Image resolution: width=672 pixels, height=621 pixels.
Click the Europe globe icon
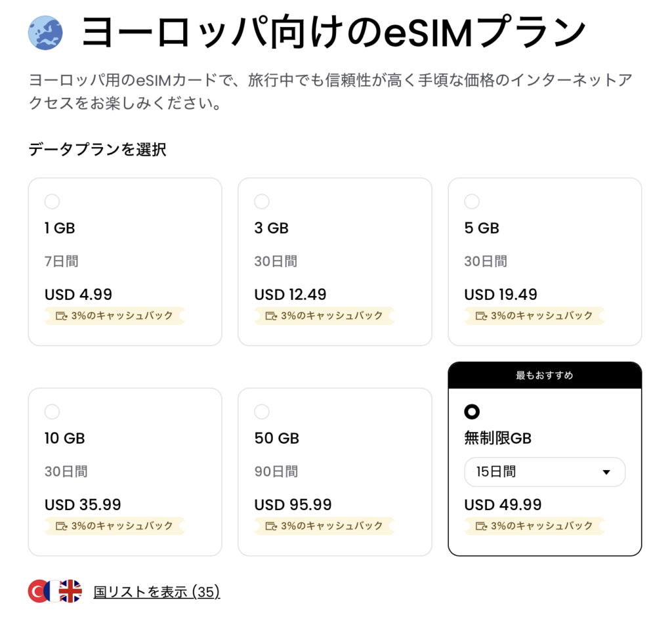pyautogui.click(x=45, y=33)
